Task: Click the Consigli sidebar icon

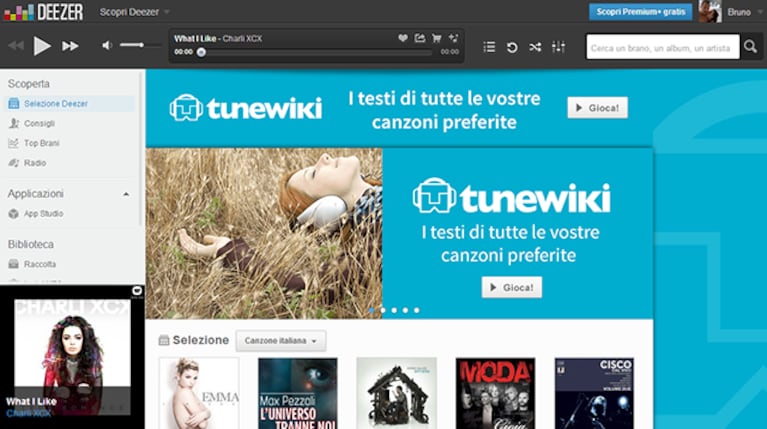Action: pyautogui.click(x=14, y=123)
